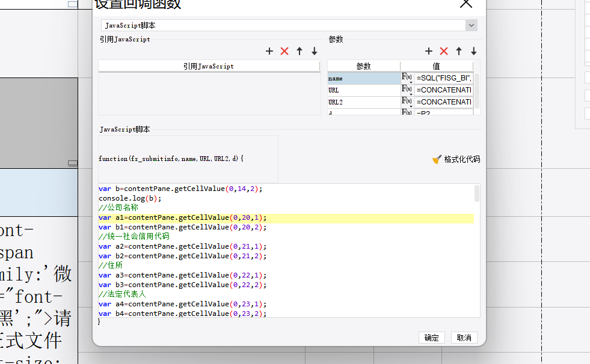The image size is (590, 364).
Task: Edit the =SQL("FISG_BI" value field
Action: [x=444, y=78]
